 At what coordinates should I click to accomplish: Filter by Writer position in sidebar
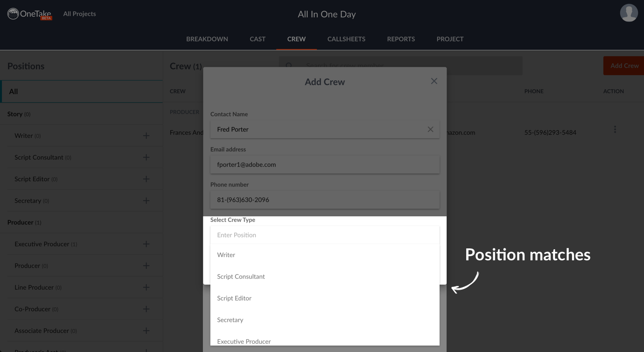(27, 136)
